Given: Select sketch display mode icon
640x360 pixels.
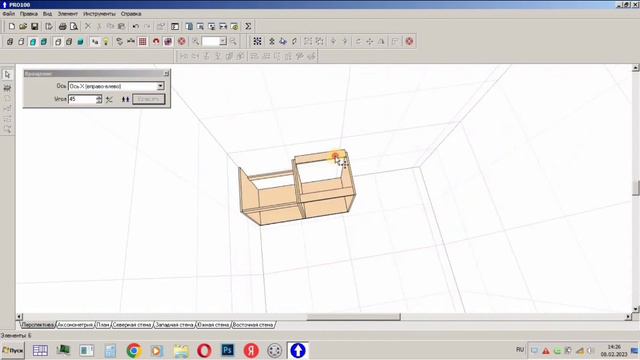Looking at the screenshot, I should (21, 42).
